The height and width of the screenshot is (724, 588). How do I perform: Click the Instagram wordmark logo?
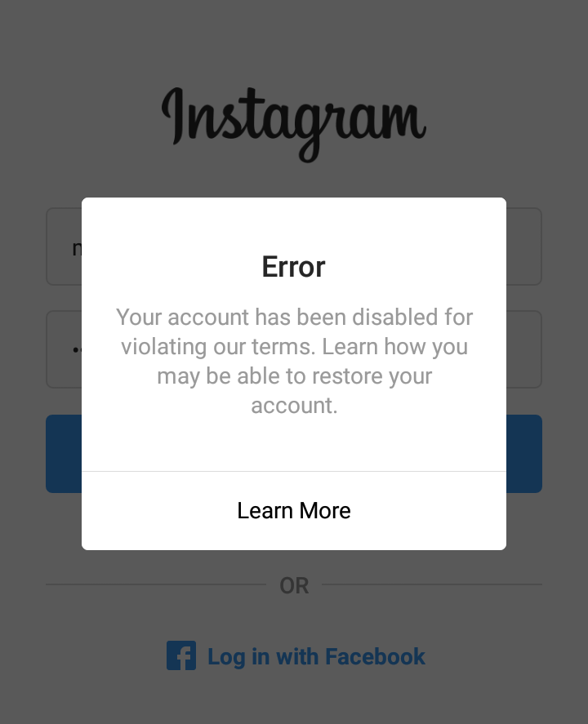point(294,124)
